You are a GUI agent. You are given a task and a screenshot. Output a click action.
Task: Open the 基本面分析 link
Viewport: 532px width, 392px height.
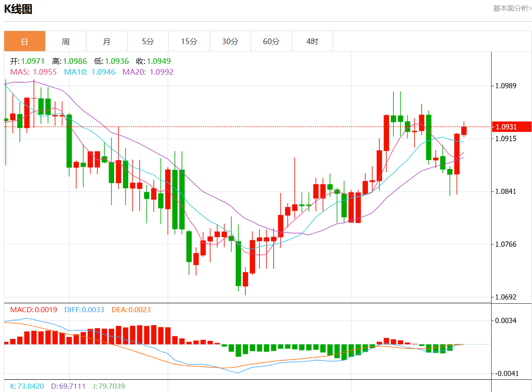[x=512, y=8]
